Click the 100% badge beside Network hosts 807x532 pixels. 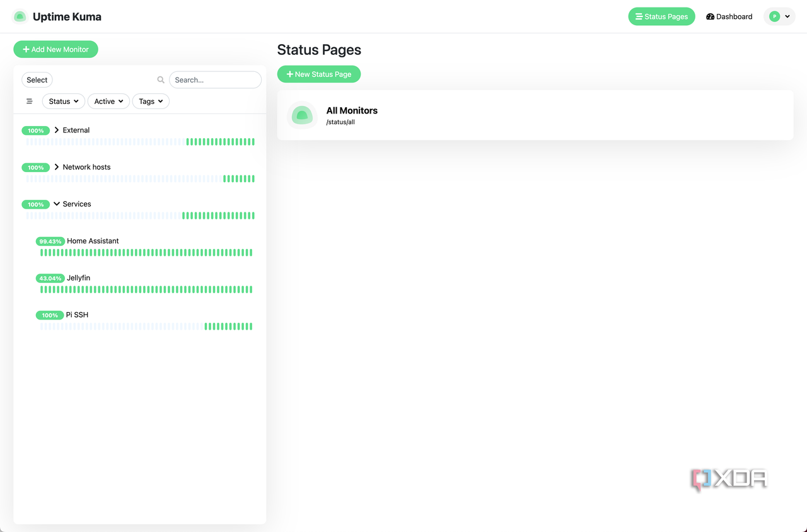pyautogui.click(x=35, y=168)
